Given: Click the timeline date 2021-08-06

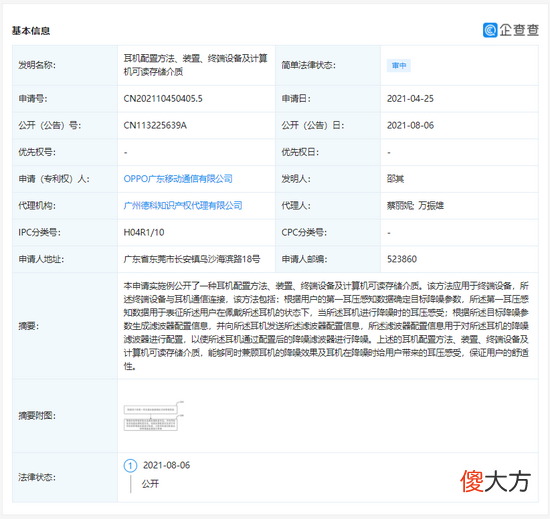Looking at the screenshot, I should coord(166,465).
